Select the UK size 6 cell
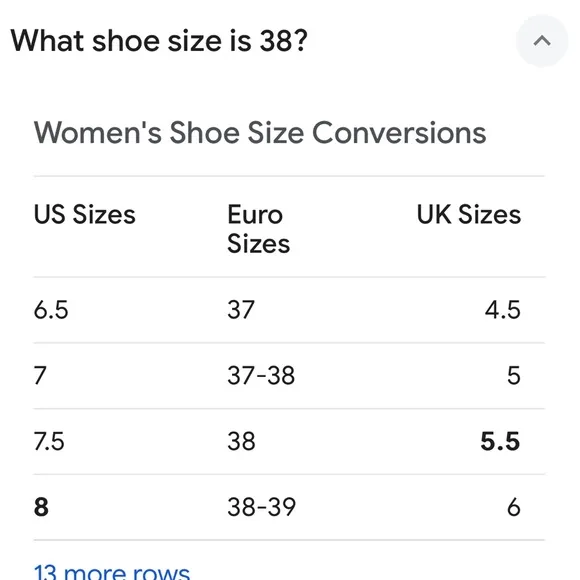Screen dimensions: 580x580 (x=514, y=507)
